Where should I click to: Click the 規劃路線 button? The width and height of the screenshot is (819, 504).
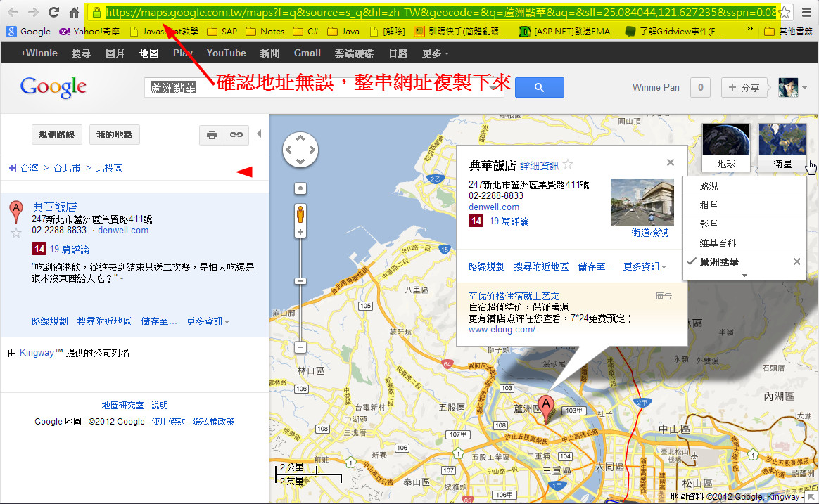click(56, 134)
